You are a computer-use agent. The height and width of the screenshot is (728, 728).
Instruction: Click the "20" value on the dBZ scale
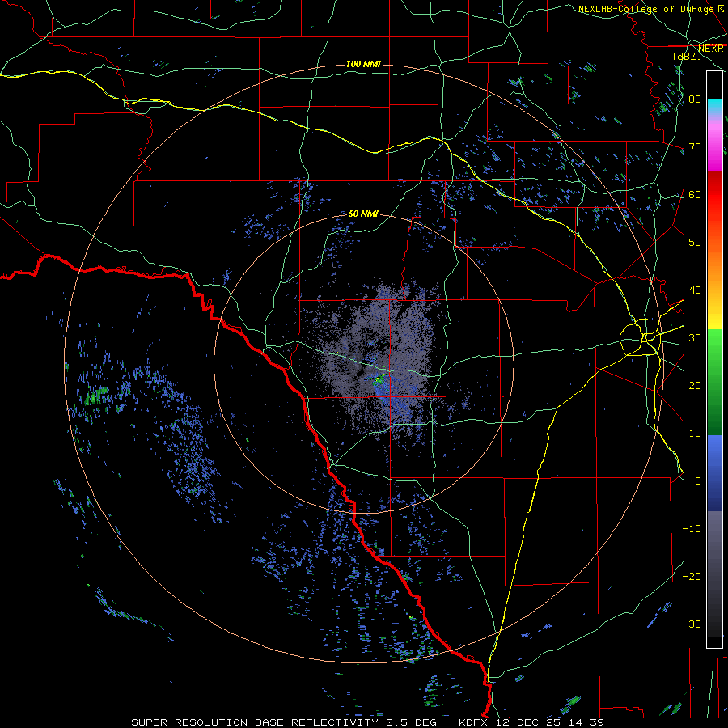click(x=695, y=385)
